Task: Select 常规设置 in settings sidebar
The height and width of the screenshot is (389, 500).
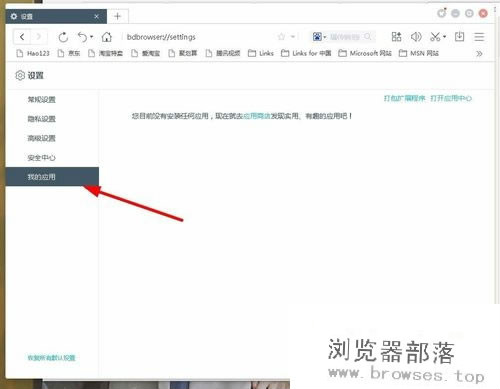Action: click(52, 99)
